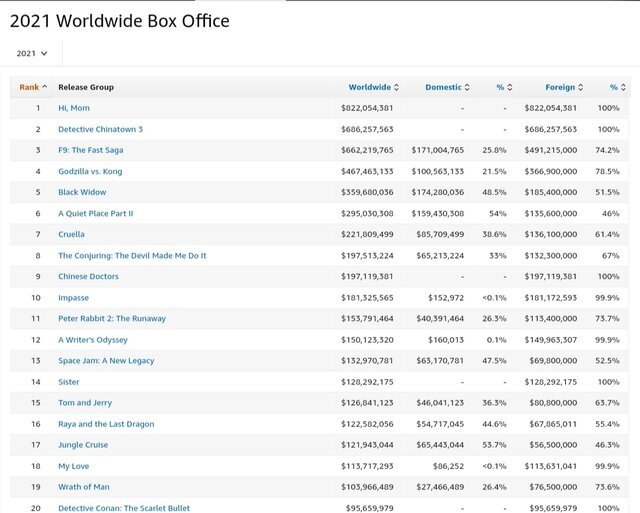Select the 2021 Worldwide Box Office heading
The height and width of the screenshot is (513, 640).
pyautogui.click(x=120, y=21)
